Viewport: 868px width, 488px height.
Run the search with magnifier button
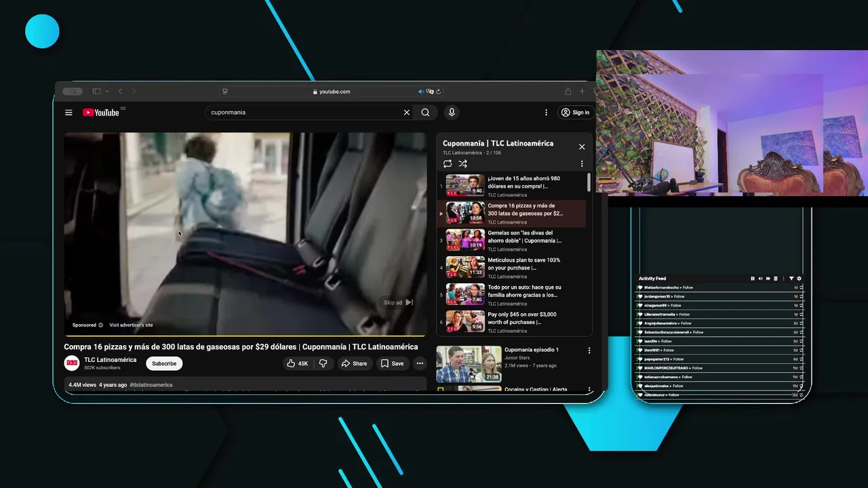[x=425, y=113]
